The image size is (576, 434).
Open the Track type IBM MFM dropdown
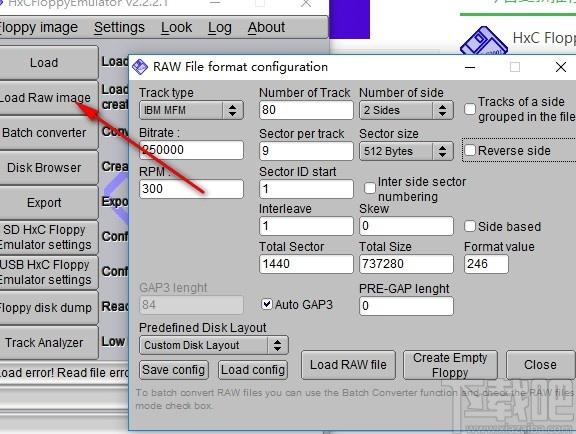pos(191,110)
